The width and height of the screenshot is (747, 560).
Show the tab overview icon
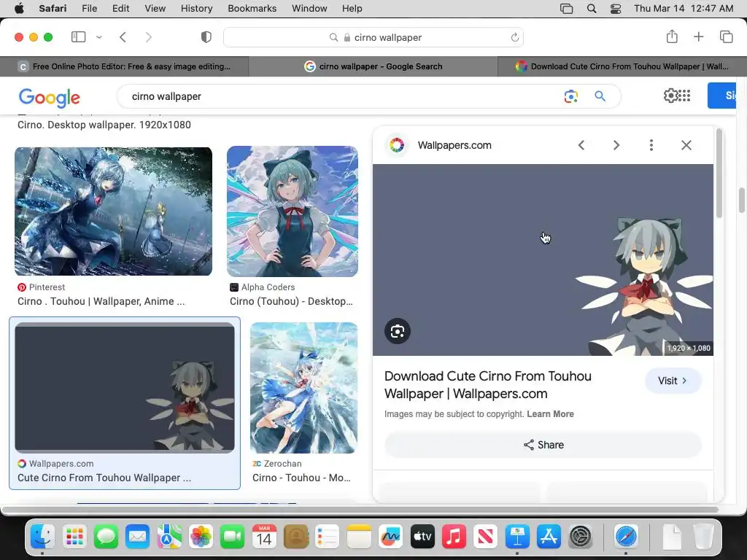coord(726,36)
